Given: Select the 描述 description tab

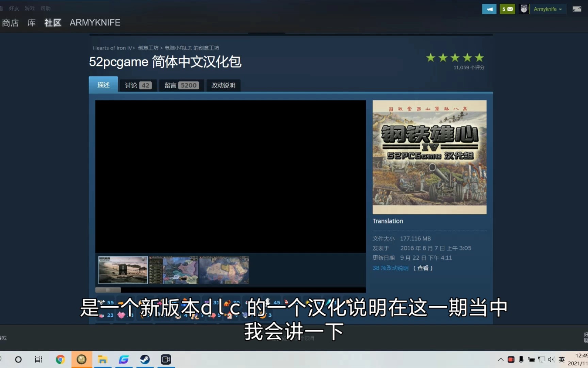Looking at the screenshot, I should tap(103, 85).
